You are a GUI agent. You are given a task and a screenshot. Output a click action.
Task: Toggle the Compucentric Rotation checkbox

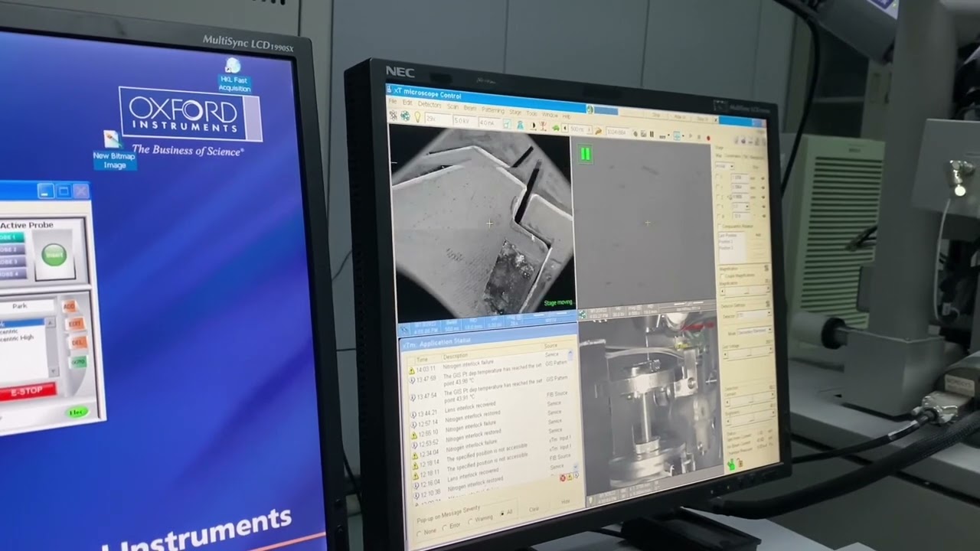(720, 226)
